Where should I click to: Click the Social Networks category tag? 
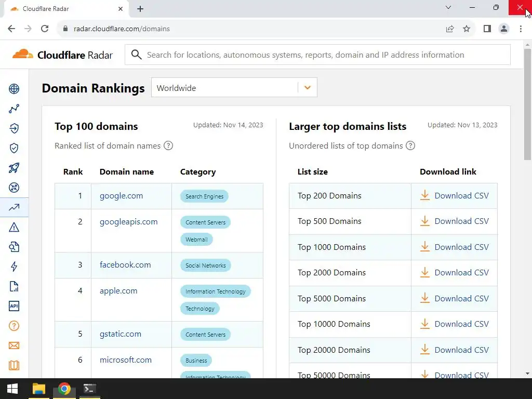click(206, 265)
